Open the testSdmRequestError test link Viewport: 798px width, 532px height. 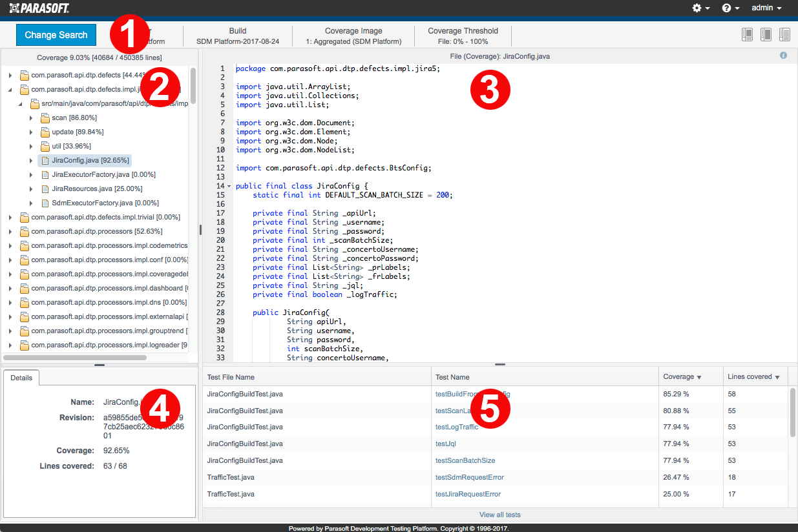coord(470,477)
